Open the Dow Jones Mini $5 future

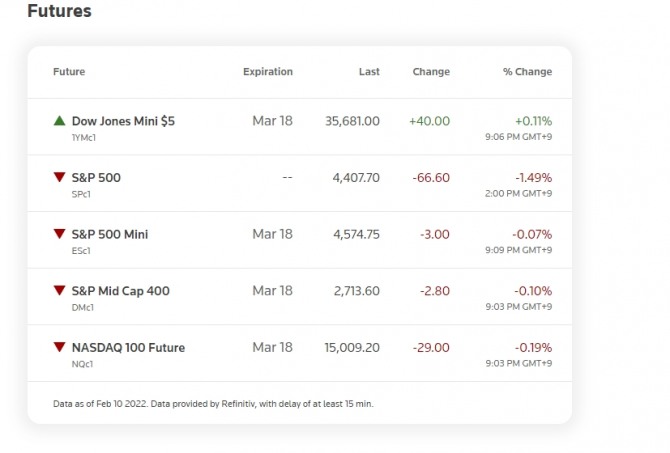[123, 121]
